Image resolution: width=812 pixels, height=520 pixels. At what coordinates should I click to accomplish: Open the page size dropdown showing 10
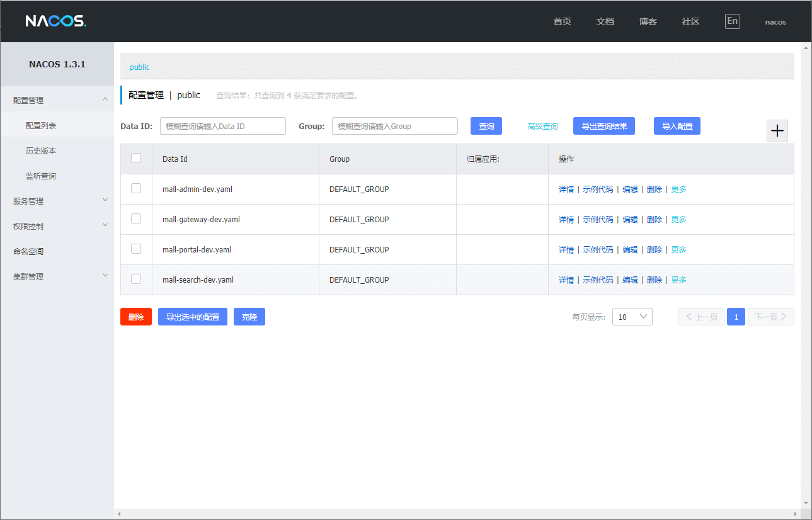[632, 317]
